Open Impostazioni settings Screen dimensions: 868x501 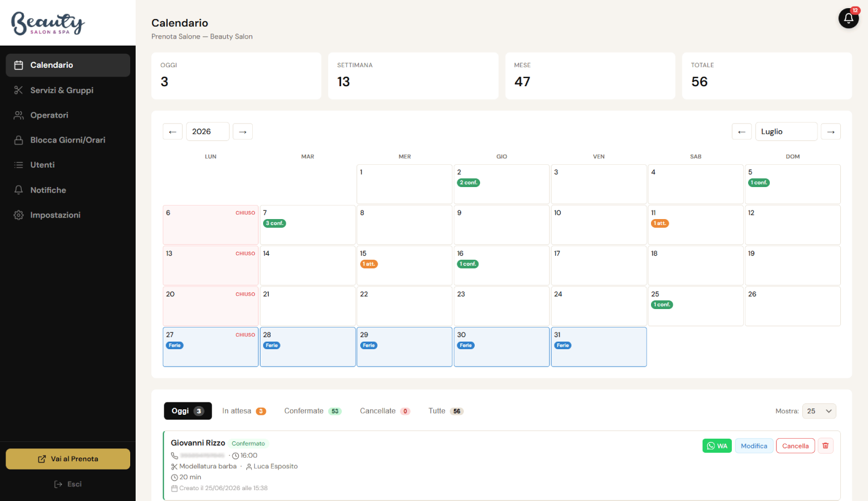click(68, 215)
